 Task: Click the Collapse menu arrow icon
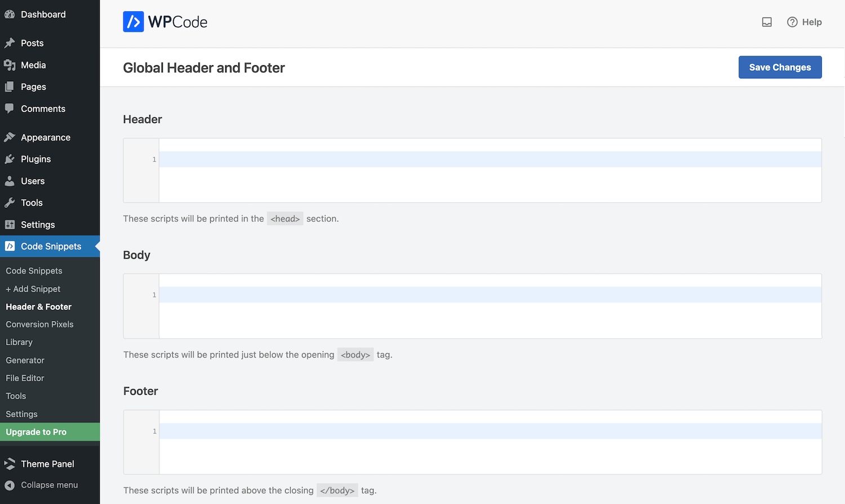point(10,485)
